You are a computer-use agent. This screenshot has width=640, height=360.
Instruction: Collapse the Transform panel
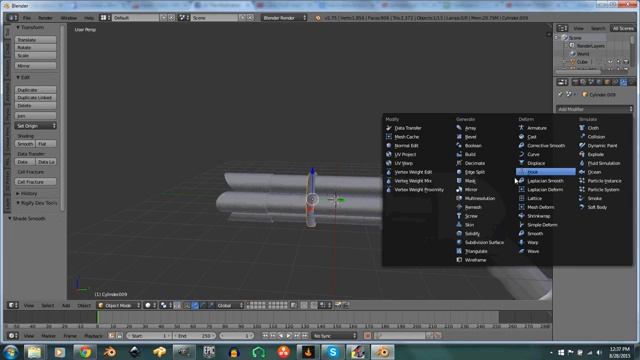coord(30,27)
